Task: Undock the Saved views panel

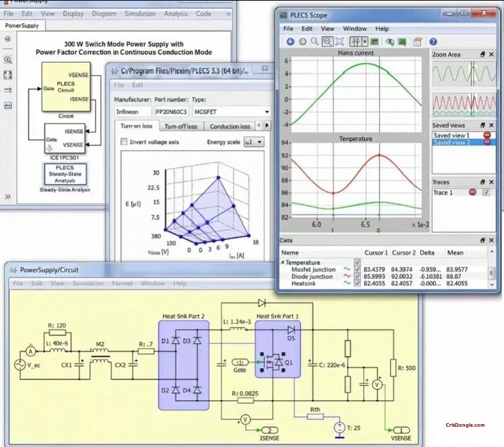Action: tap(482, 125)
